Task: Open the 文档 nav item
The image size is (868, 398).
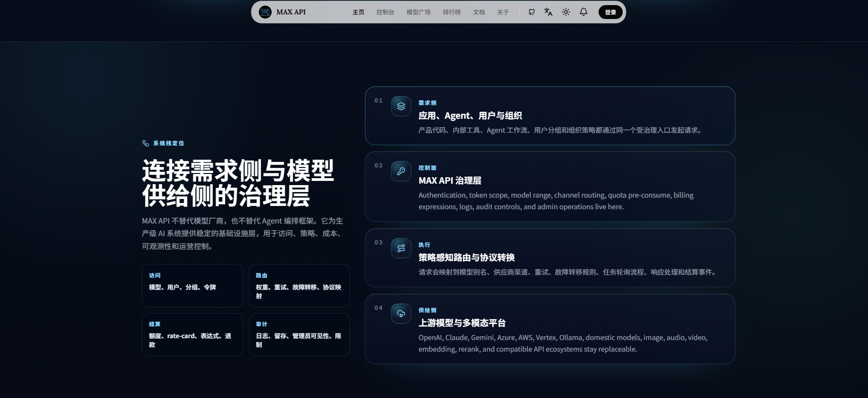Action: (x=479, y=12)
